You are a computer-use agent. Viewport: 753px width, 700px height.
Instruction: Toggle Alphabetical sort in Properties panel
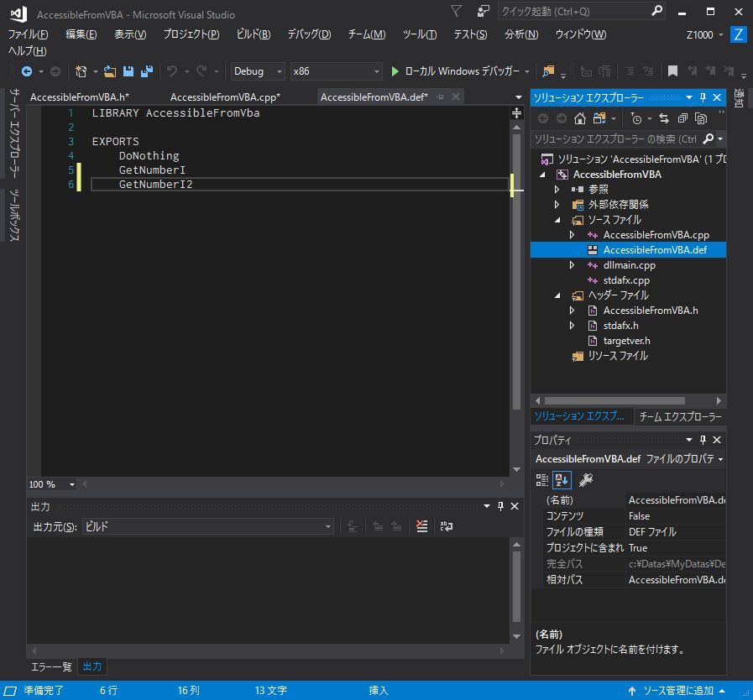click(562, 479)
